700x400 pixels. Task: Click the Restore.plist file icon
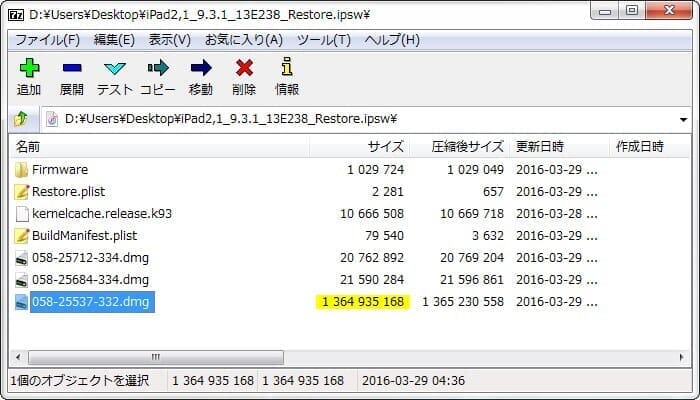[x=21, y=192]
